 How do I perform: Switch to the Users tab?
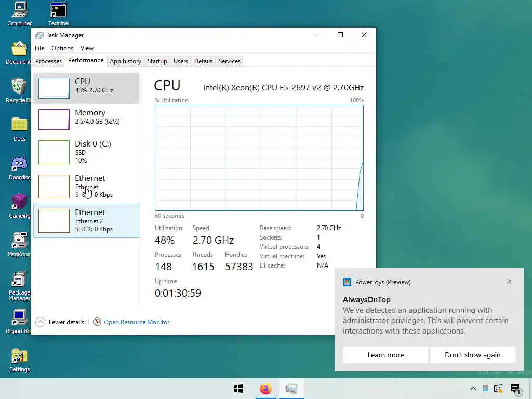point(180,61)
